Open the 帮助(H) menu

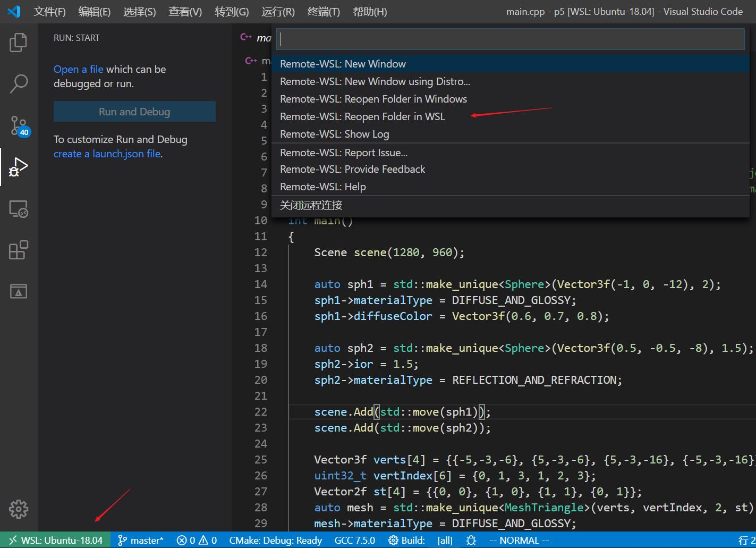click(x=370, y=12)
